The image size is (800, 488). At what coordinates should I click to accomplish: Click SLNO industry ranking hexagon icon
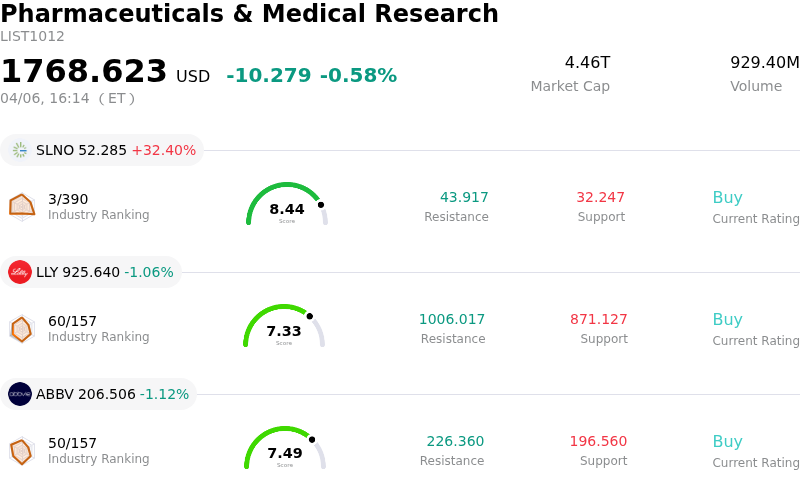coord(22,206)
